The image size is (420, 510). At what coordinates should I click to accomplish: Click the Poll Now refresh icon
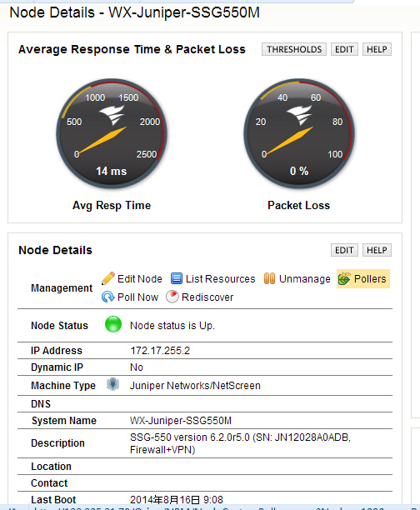click(x=107, y=297)
